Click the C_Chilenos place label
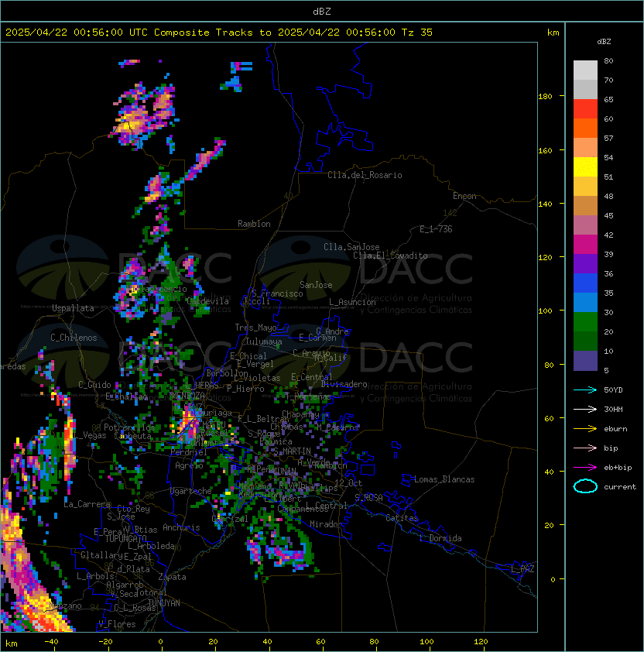 pos(74,338)
